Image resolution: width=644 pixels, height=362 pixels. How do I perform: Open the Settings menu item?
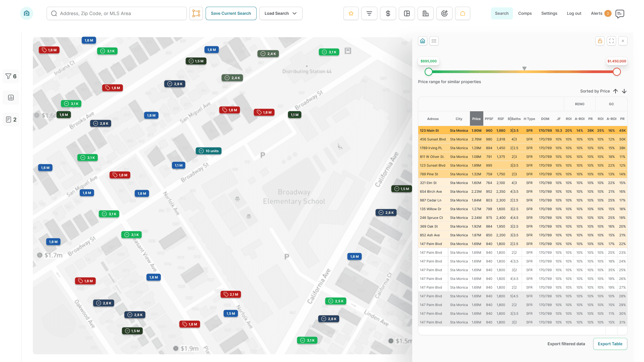pos(549,13)
